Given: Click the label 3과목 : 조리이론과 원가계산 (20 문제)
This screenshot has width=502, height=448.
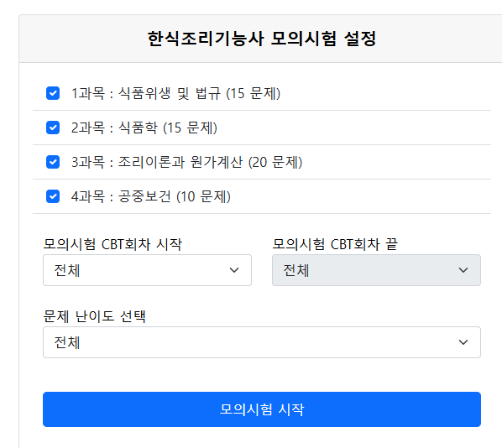Looking at the screenshot, I should tap(186, 162).
